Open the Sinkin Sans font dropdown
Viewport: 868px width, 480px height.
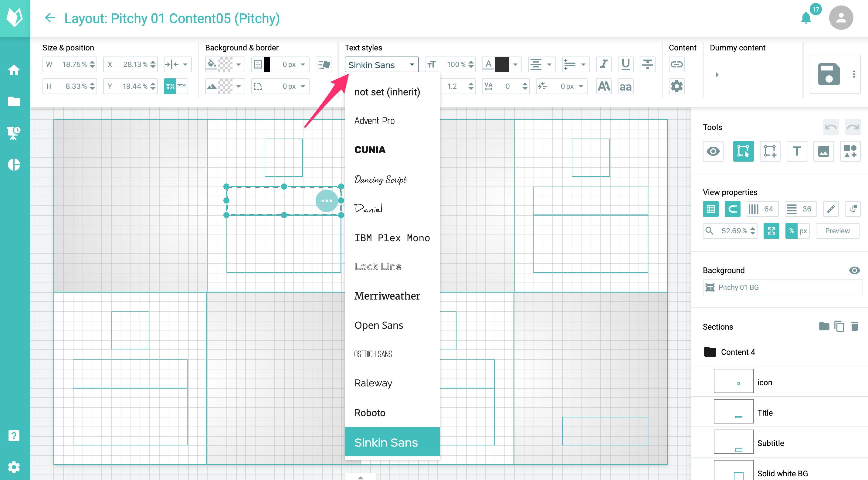[381, 64]
